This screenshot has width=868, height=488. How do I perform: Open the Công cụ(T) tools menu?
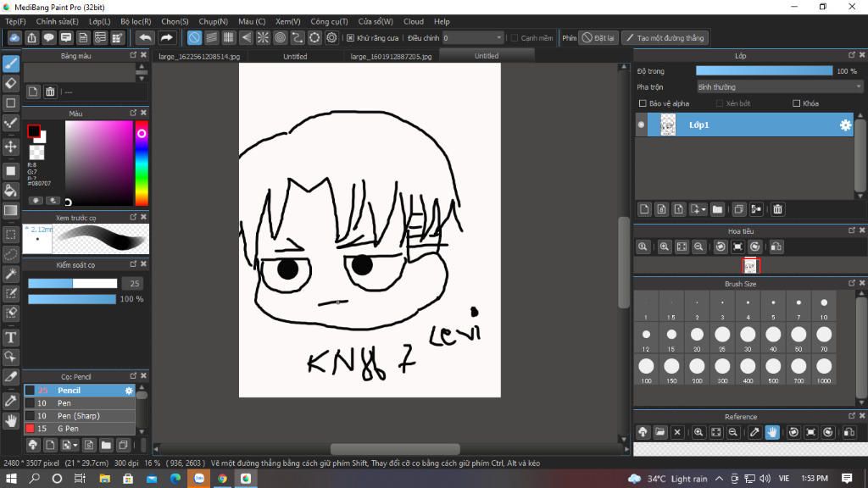329,21
